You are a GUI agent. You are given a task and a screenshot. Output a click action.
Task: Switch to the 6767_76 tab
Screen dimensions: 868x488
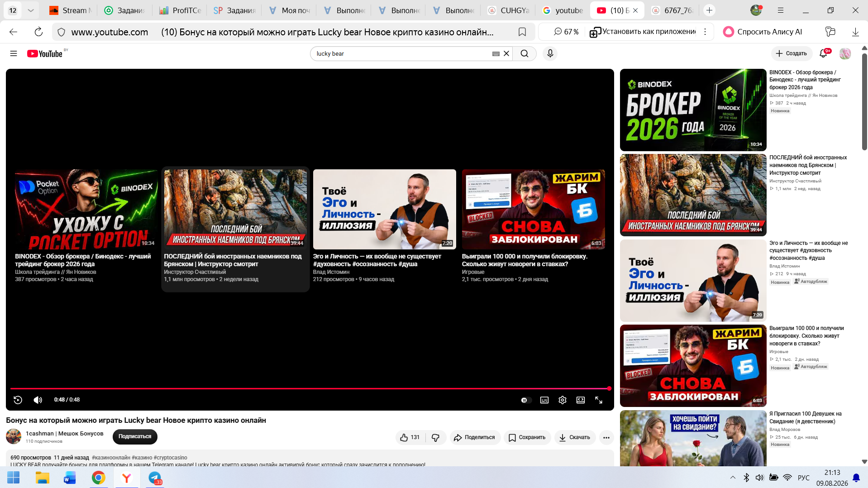coord(672,10)
